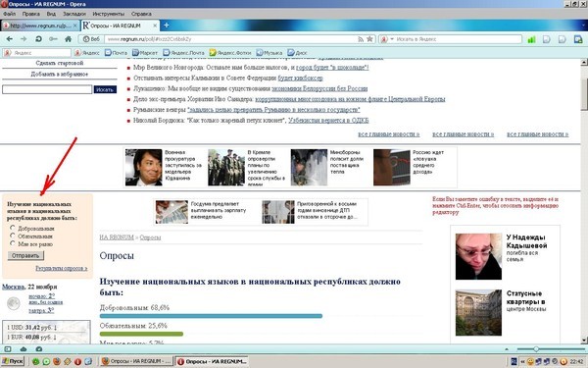Click the camera-like icon in status bar

[x=38, y=349]
